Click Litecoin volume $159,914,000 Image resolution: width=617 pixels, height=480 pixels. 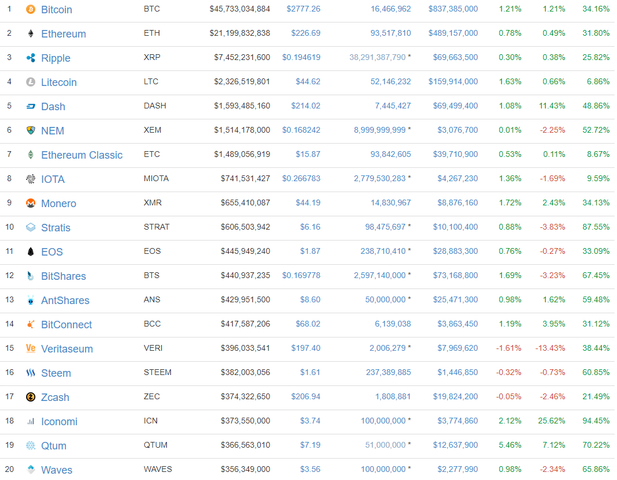pos(453,82)
